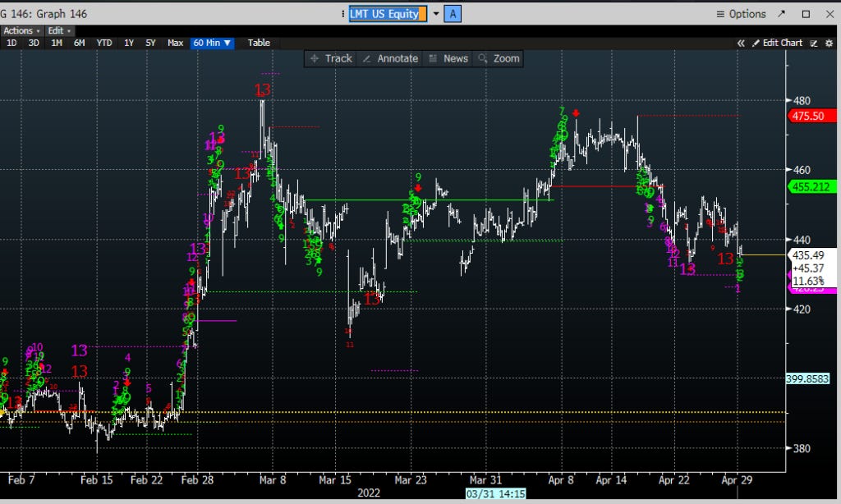The image size is (841, 504).
Task: Click the blue A security group button
Action: click(453, 14)
